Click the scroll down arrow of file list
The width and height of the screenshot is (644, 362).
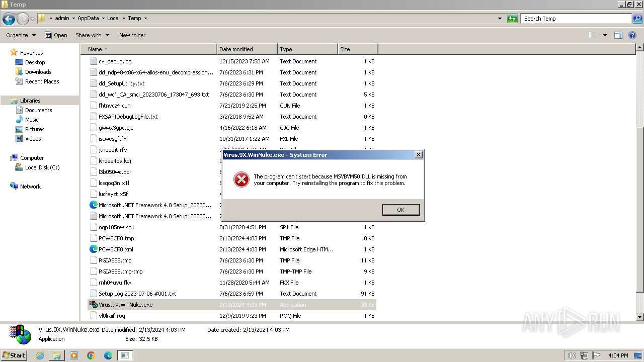[x=639, y=317]
